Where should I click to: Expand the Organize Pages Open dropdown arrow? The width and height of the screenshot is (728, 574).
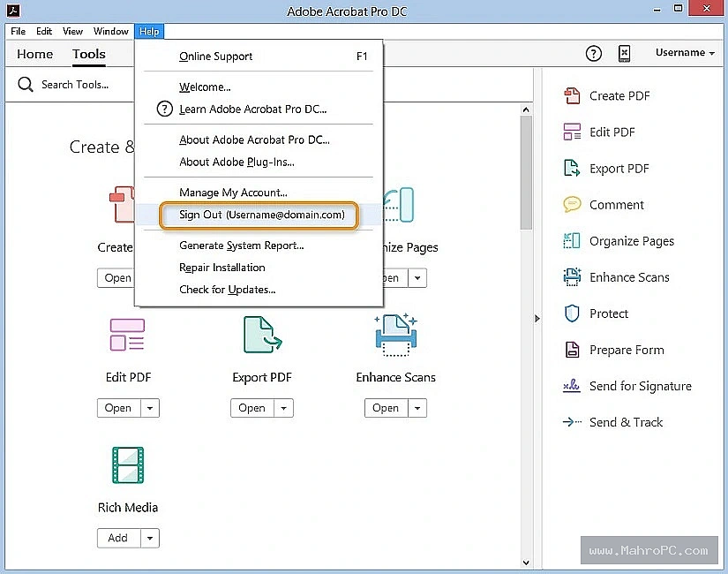417,278
